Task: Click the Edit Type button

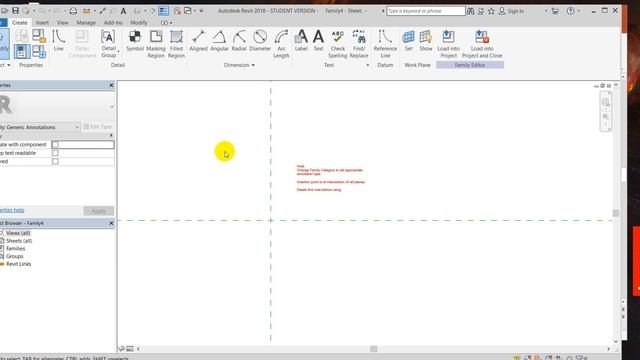Action: point(97,127)
